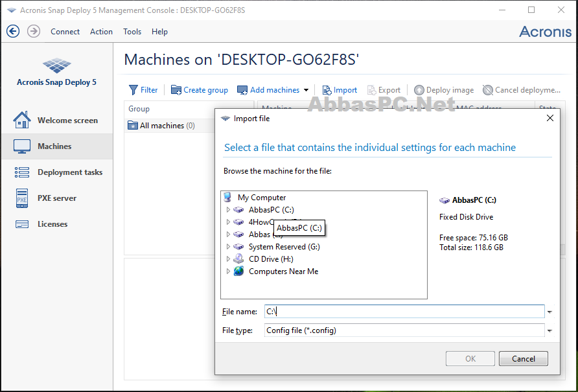Expand the Add machines dropdown arrow
The width and height of the screenshot is (578, 392).
click(x=306, y=90)
